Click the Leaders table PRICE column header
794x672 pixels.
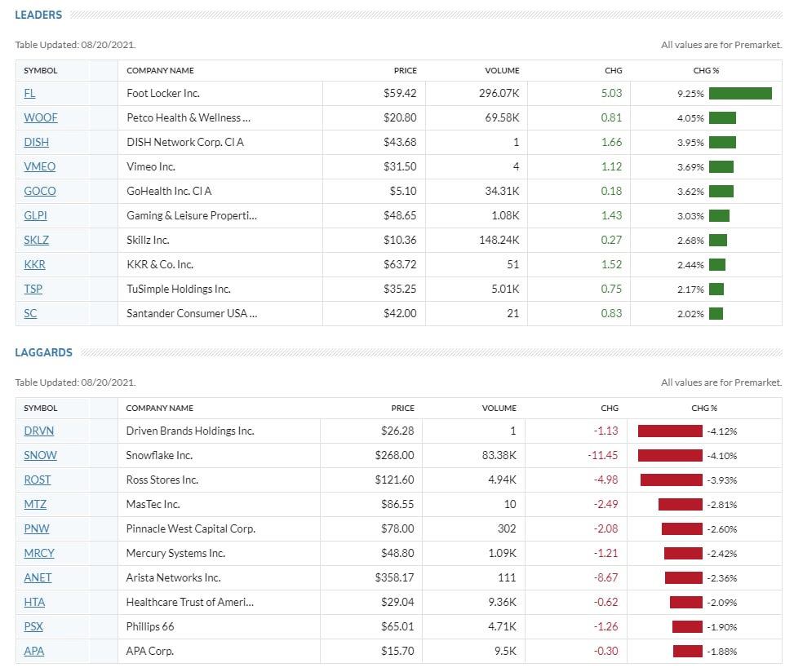(x=405, y=71)
